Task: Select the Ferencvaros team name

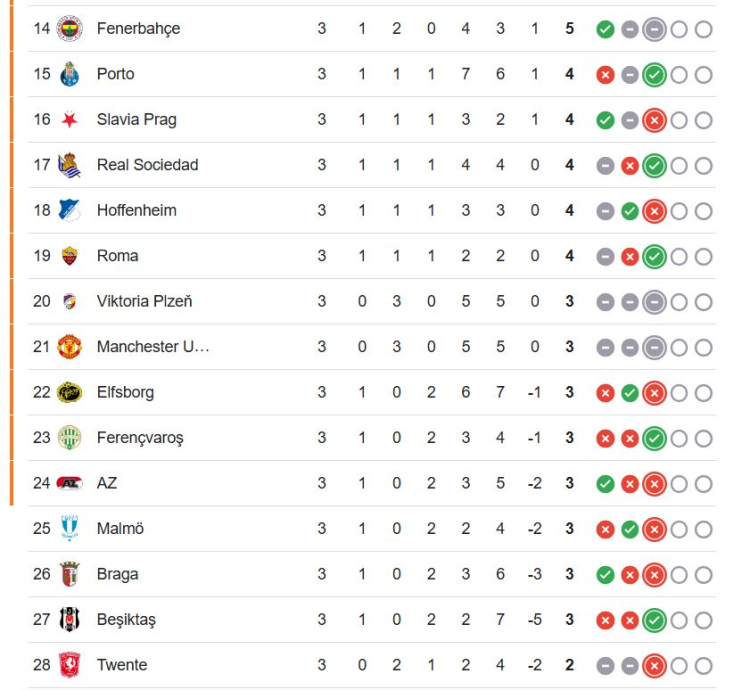Action: point(140,438)
